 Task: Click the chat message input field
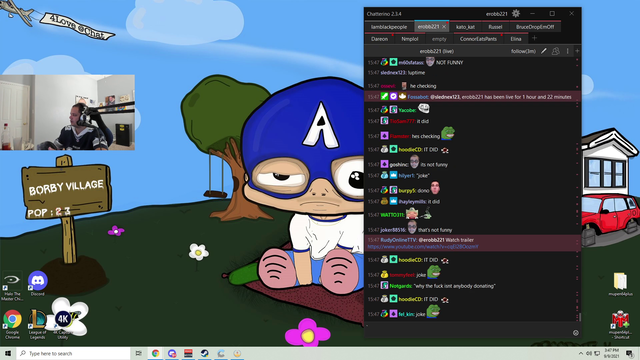click(x=469, y=330)
